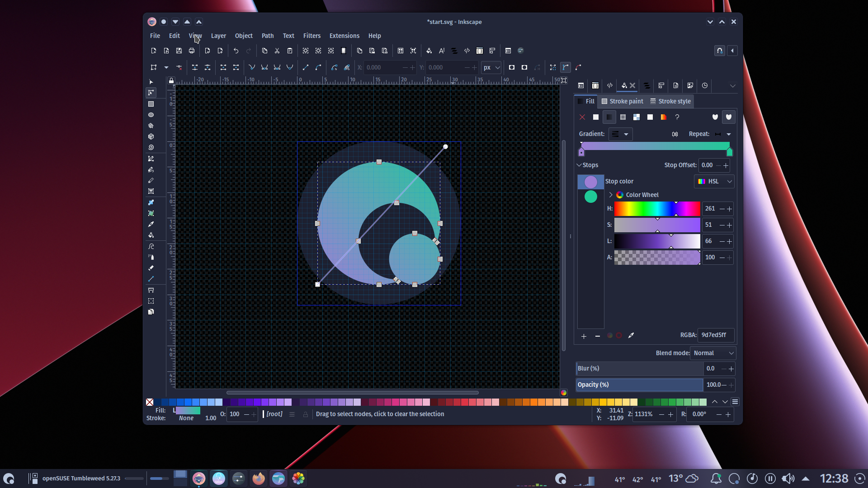Click the Hue slider bar
Viewport: 868px width, 488px height.
point(657,208)
